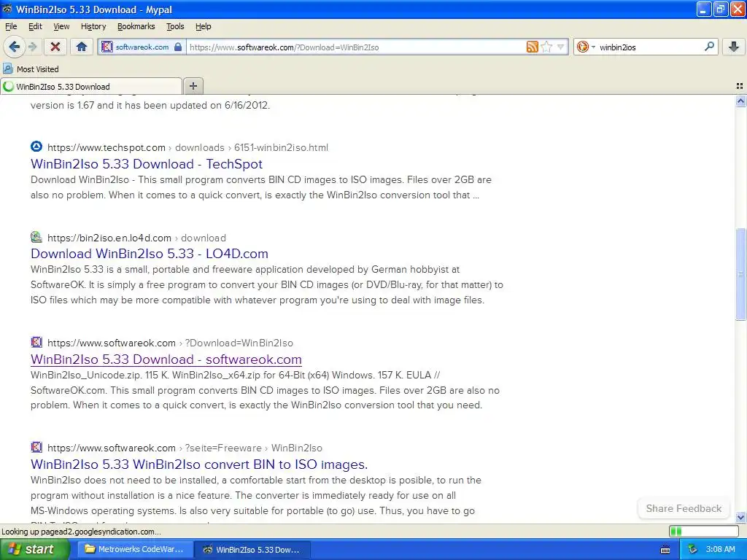Click softwareok.com ?seite=Freeware URL text
747x560 pixels.
pyautogui.click(x=185, y=448)
